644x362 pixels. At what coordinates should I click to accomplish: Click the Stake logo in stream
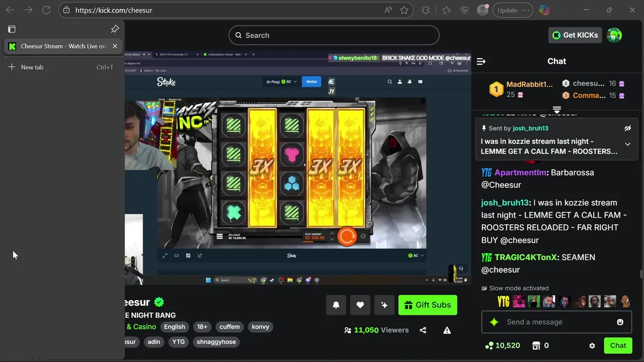166,81
